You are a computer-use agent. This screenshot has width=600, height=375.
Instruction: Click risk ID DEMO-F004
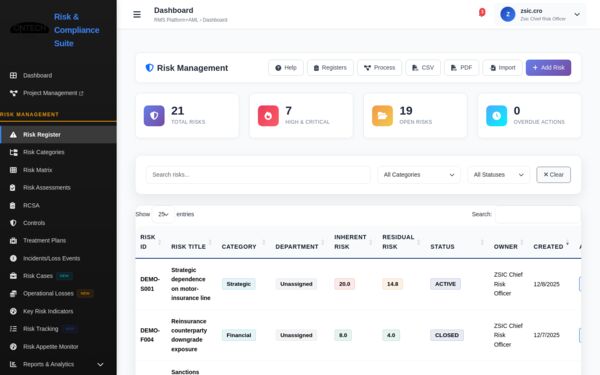click(x=150, y=335)
